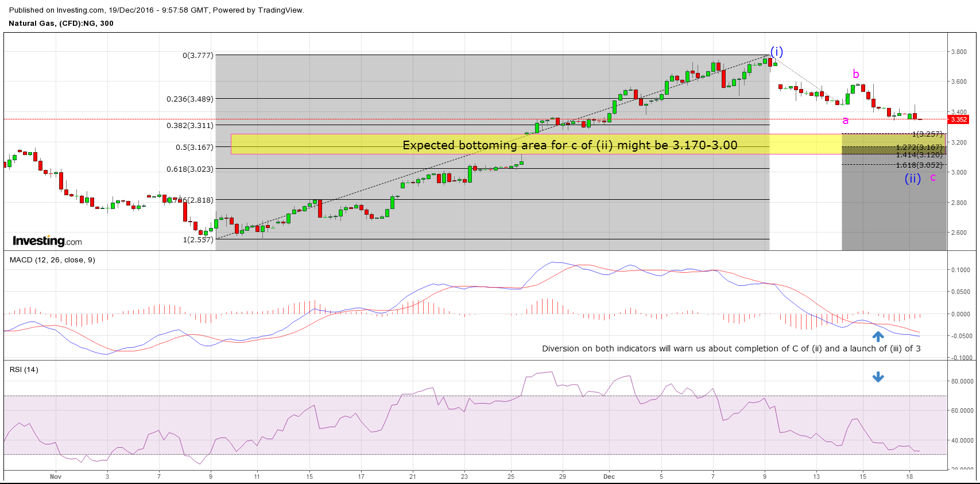Click the 2.600 price axis label
Image resolution: width=980 pixels, height=484 pixels.
(959, 233)
